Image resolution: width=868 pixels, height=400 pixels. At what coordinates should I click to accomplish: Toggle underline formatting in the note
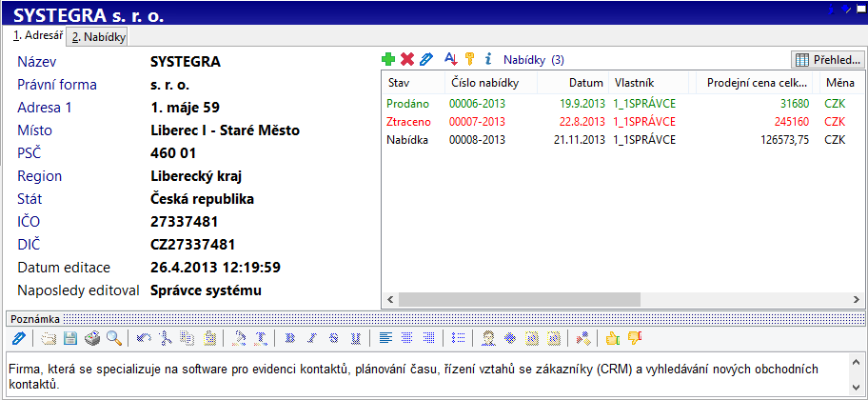[355, 338]
